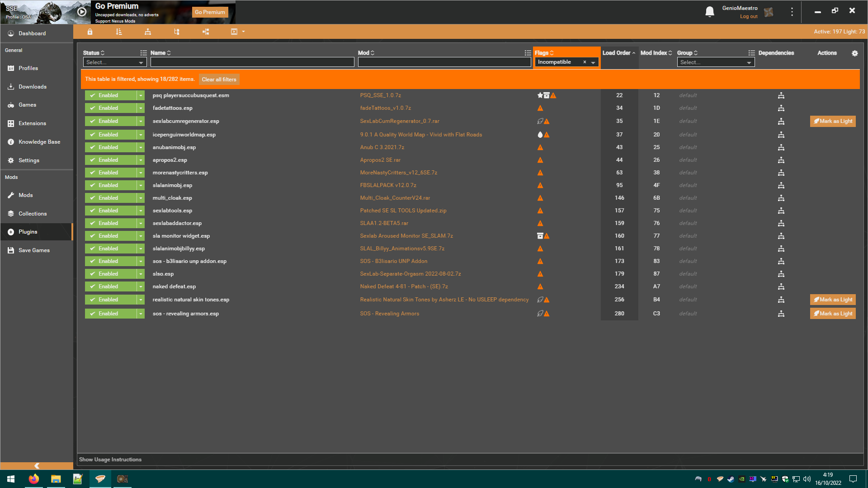Open the Save Games section

tap(37, 250)
